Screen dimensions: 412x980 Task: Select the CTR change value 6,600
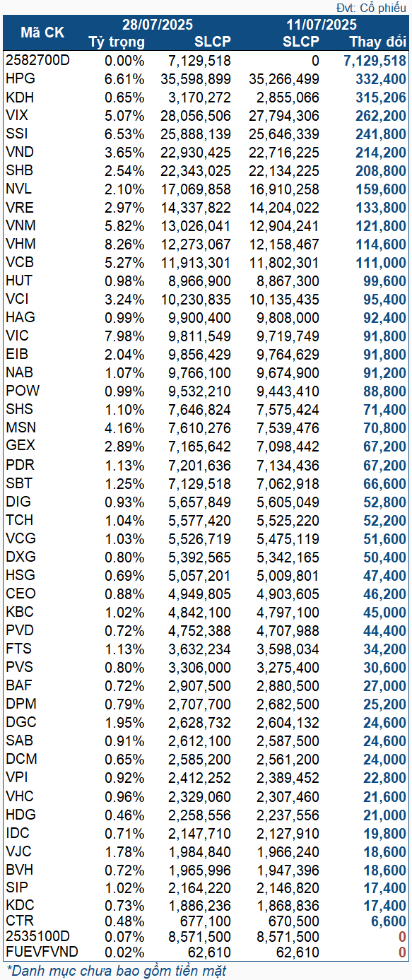[389, 921]
